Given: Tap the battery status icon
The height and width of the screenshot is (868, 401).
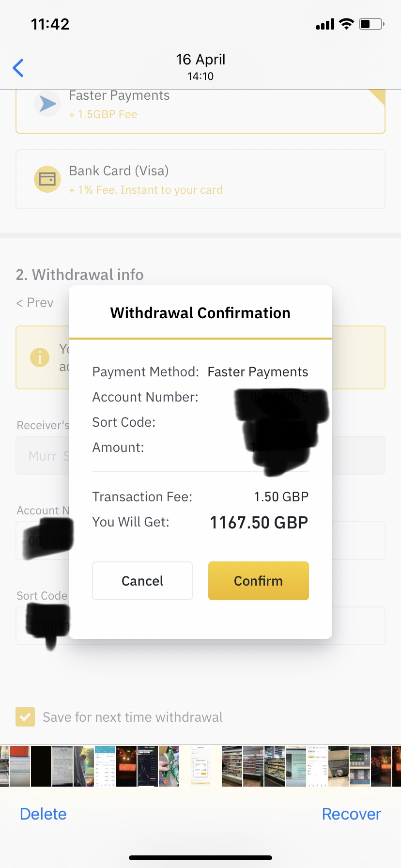Looking at the screenshot, I should coord(371,24).
